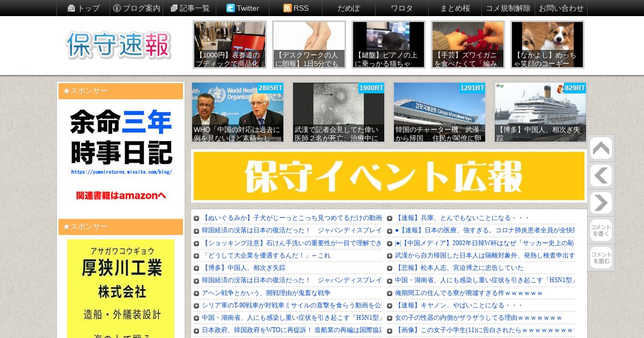Click the house icon beside トップ
The image size is (644, 338).
coord(71,8)
